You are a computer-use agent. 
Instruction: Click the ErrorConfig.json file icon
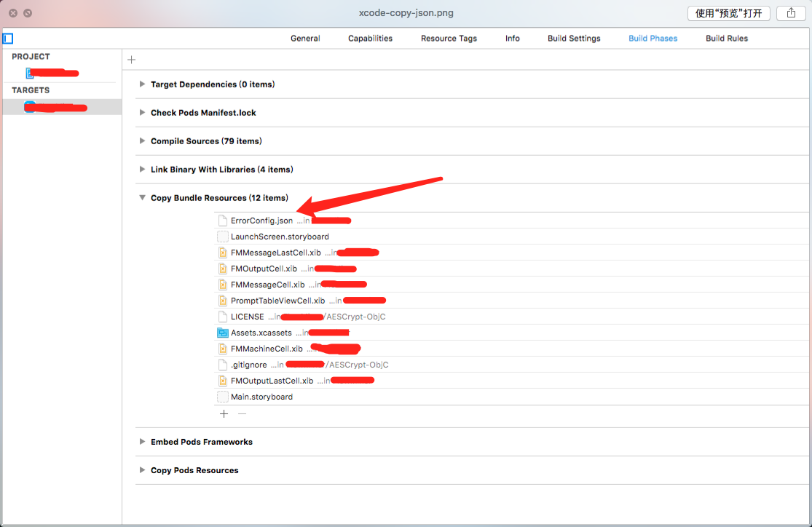point(223,221)
